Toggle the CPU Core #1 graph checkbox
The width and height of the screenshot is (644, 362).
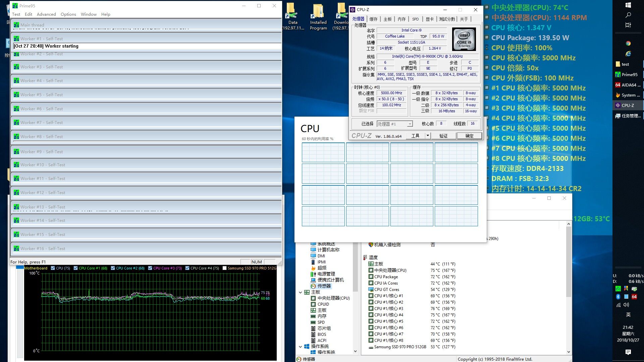pyautogui.click(x=75, y=268)
